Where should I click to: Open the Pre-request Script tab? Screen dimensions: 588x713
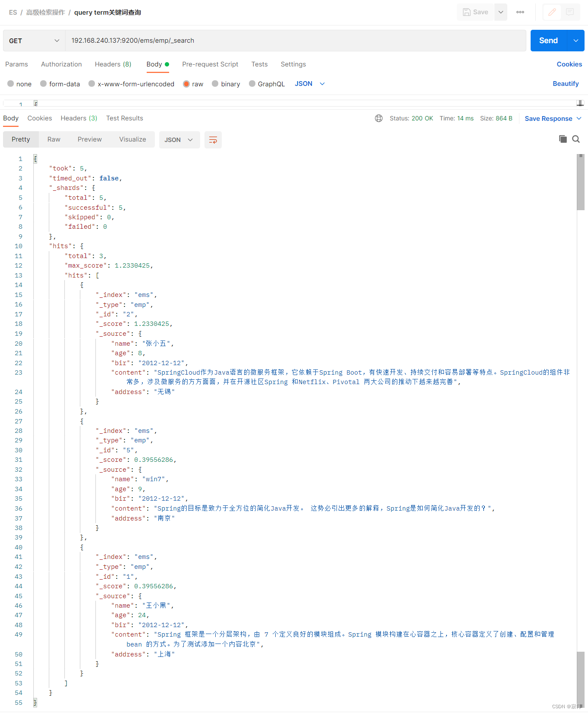pos(210,64)
